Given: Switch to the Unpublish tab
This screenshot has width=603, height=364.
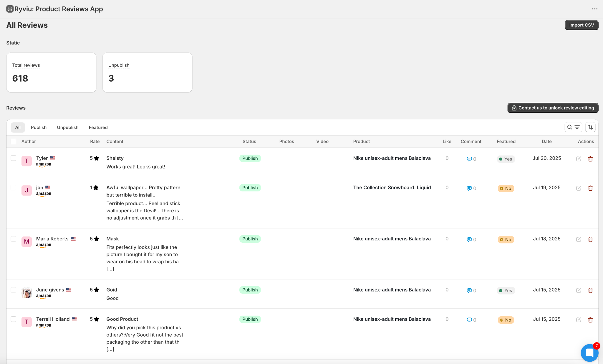Looking at the screenshot, I should pyautogui.click(x=68, y=128).
